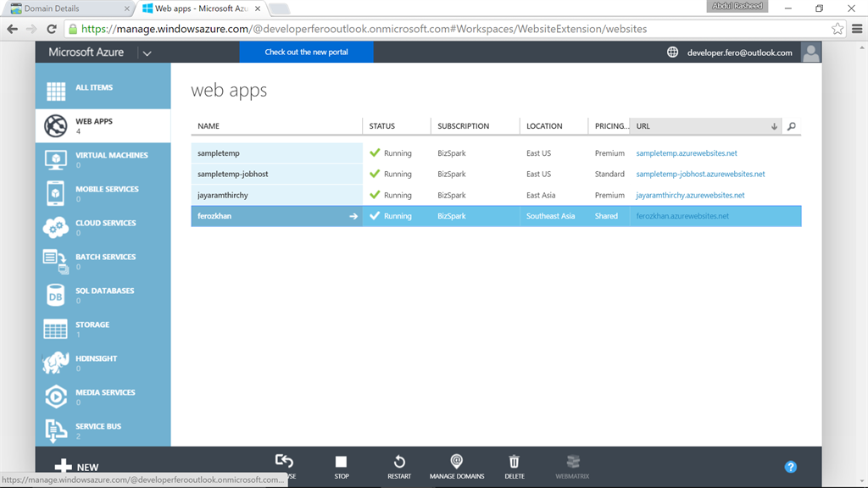Bookmark this page with star icon
Viewport: 868px width, 488px height.
[837, 29]
